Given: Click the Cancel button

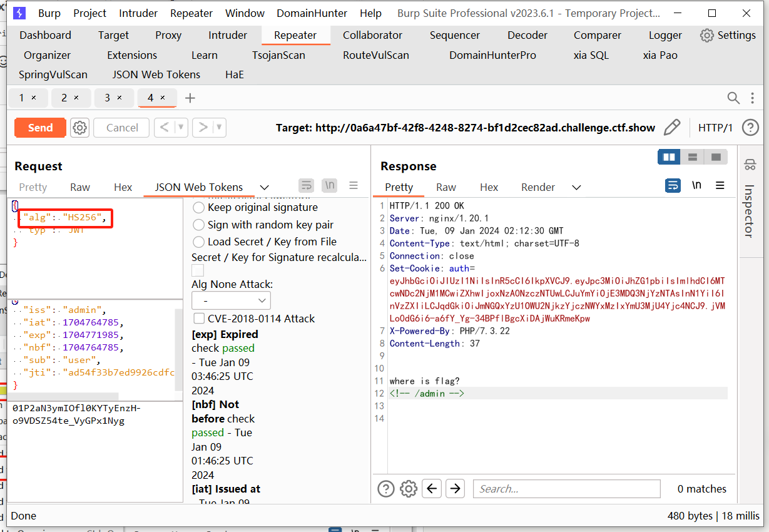Looking at the screenshot, I should [x=122, y=128].
